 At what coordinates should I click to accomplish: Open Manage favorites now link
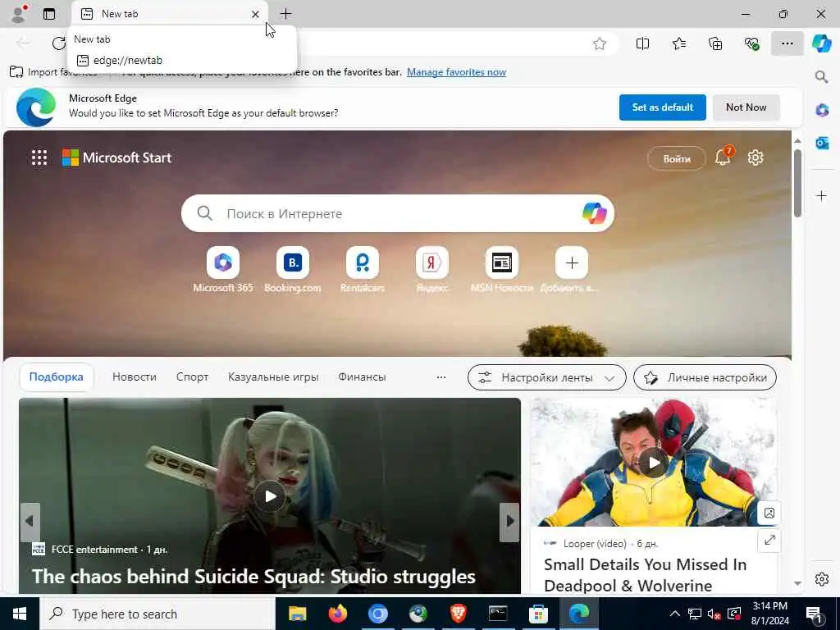pos(456,72)
